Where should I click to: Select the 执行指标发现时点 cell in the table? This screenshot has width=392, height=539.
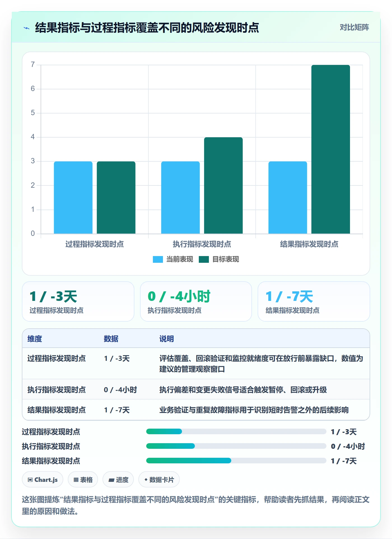click(57, 390)
